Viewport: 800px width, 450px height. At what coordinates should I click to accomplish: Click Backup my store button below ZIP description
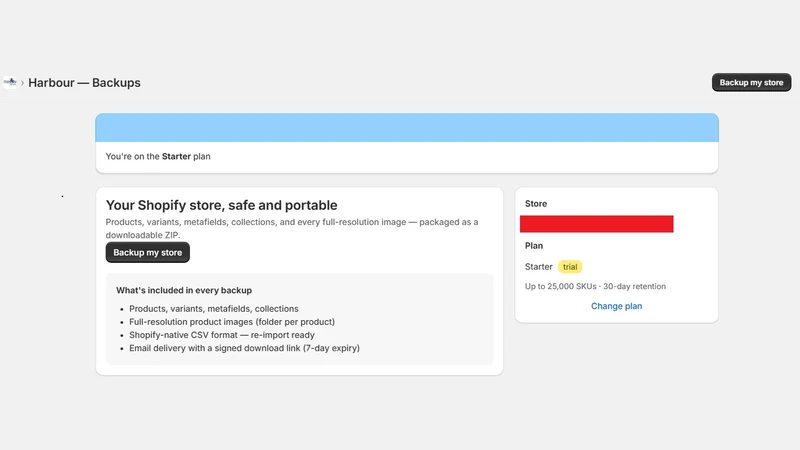147,253
